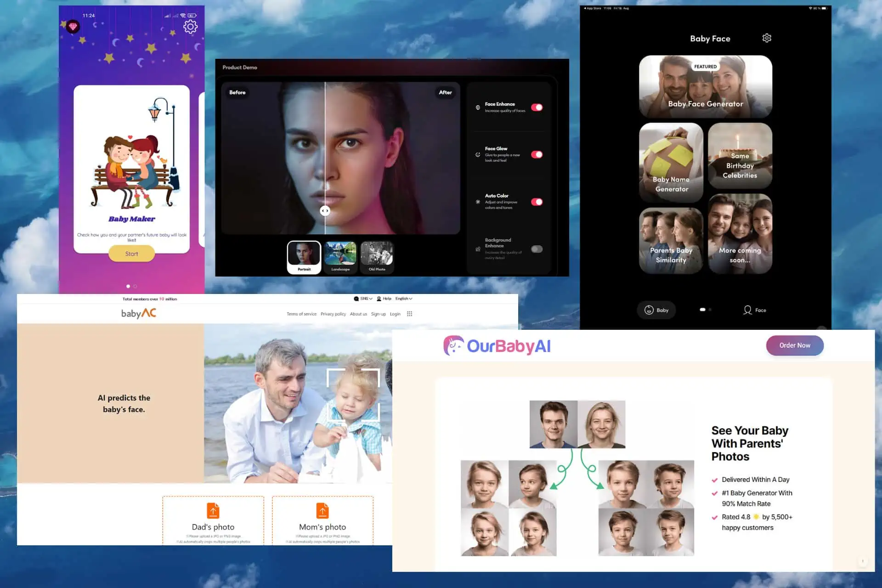Click the Portrait mode thumbnail
Image resolution: width=882 pixels, height=588 pixels.
[304, 256]
